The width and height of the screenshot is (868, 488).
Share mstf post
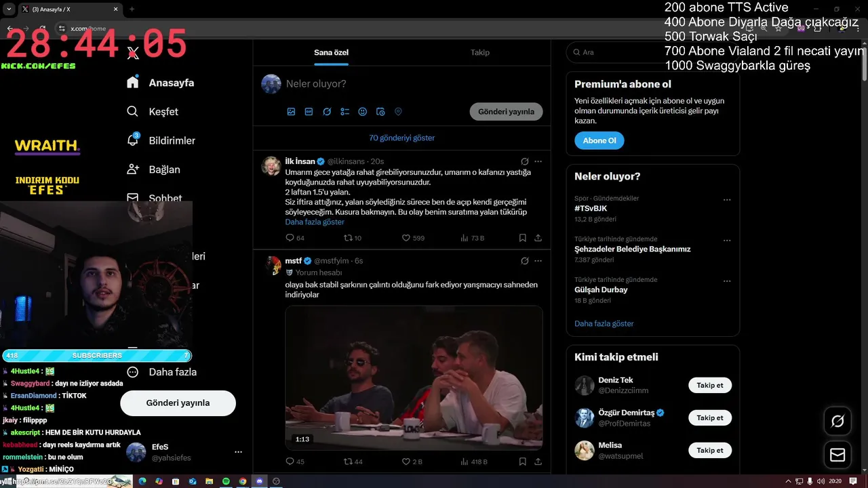[x=538, y=462]
